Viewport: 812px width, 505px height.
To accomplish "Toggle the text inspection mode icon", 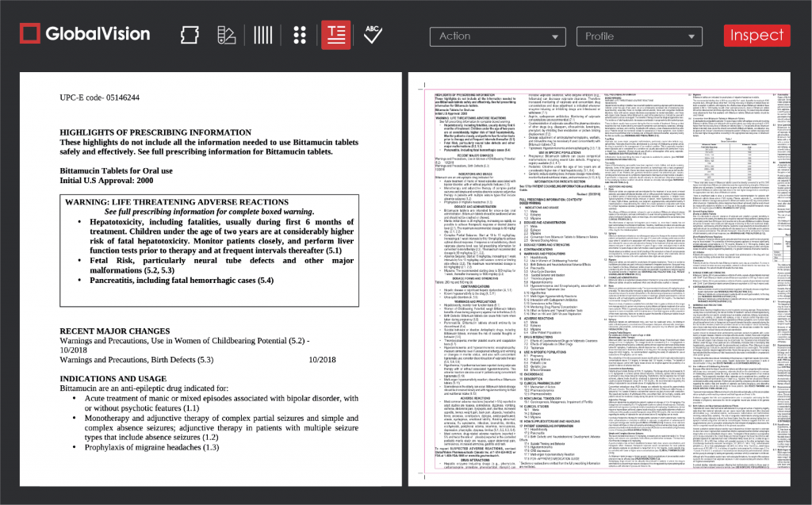I will (335, 35).
